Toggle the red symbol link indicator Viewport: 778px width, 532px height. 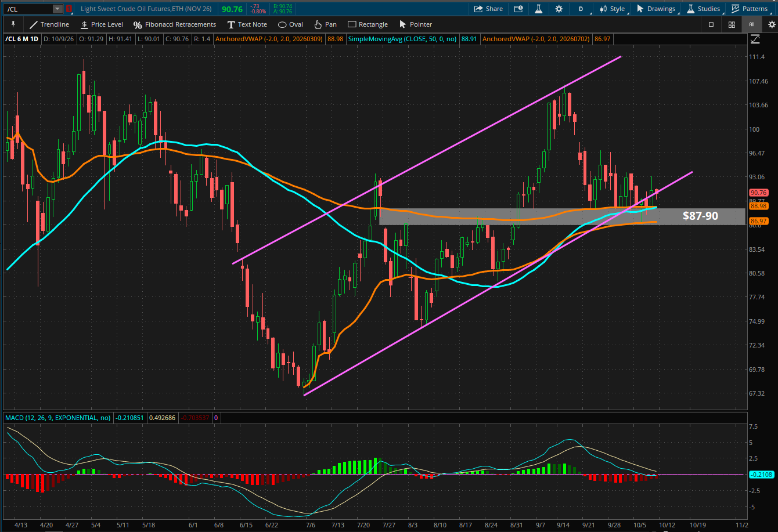[x=69, y=9]
